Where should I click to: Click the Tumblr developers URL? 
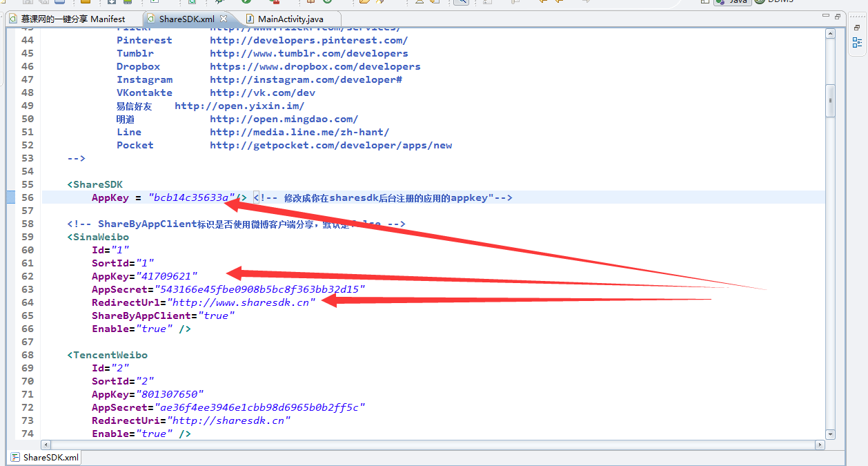[x=308, y=53]
